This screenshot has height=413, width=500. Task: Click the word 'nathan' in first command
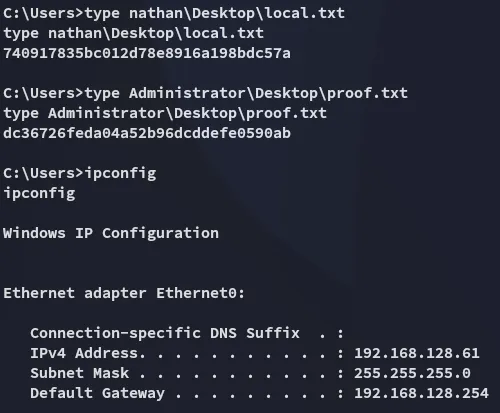pos(156,13)
